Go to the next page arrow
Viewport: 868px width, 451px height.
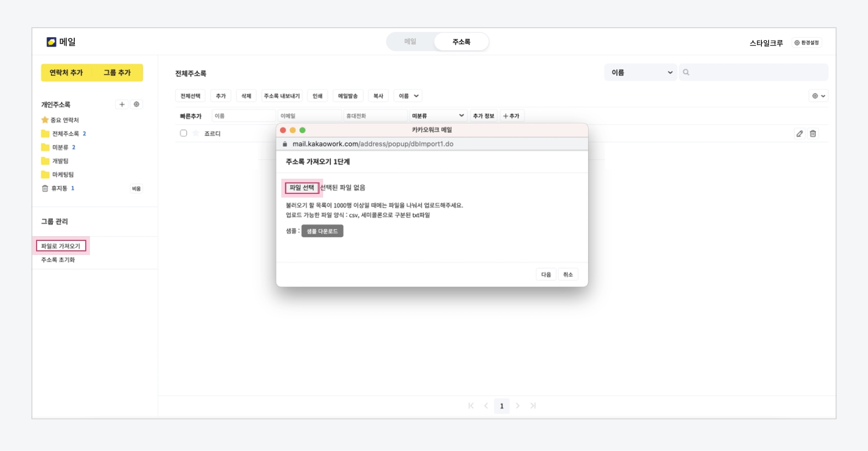[518, 406]
